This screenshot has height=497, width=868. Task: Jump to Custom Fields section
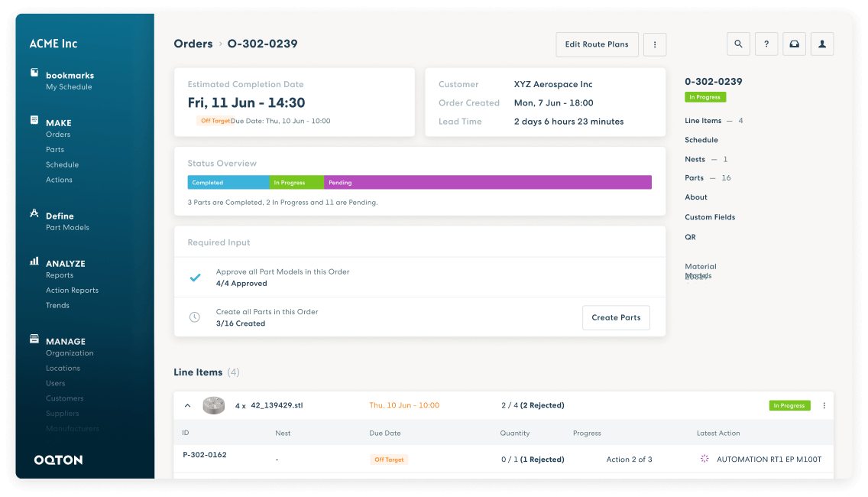point(710,217)
